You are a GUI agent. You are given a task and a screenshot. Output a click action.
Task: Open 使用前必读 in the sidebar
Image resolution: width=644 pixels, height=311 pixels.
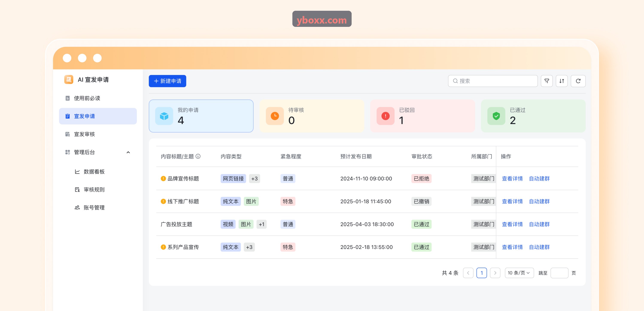point(98,98)
